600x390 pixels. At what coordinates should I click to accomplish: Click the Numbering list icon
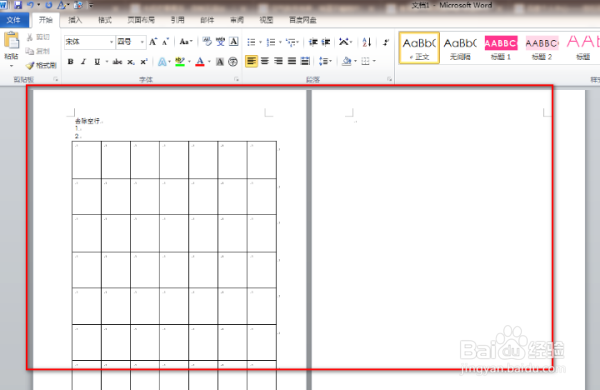[x=271, y=42]
